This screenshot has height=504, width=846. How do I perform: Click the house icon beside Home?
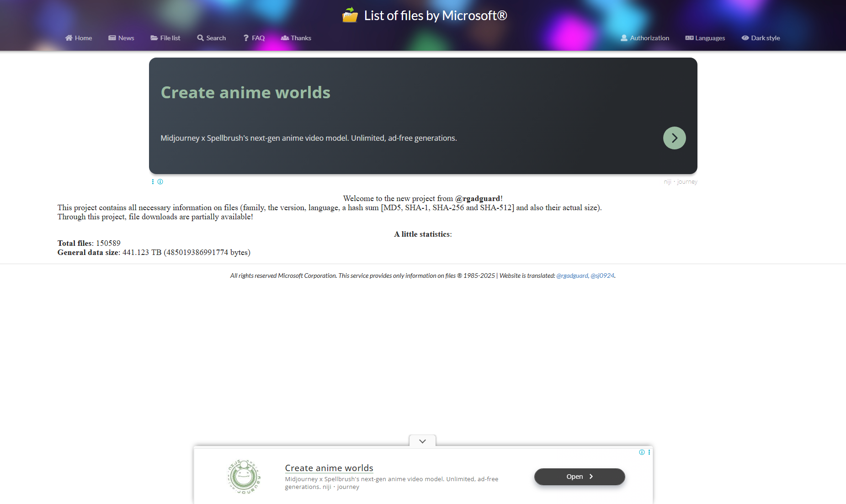click(69, 38)
